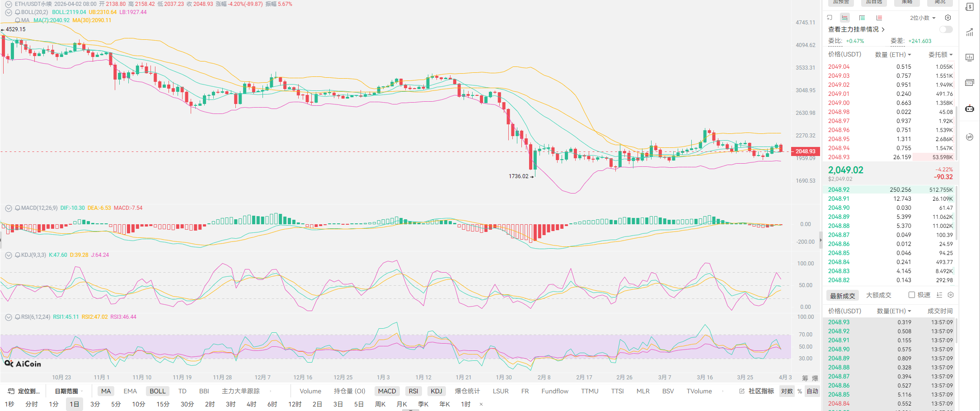The image size is (980, 411).
Task: Enable the 极速 checkbox
Action: coord(912,295)
